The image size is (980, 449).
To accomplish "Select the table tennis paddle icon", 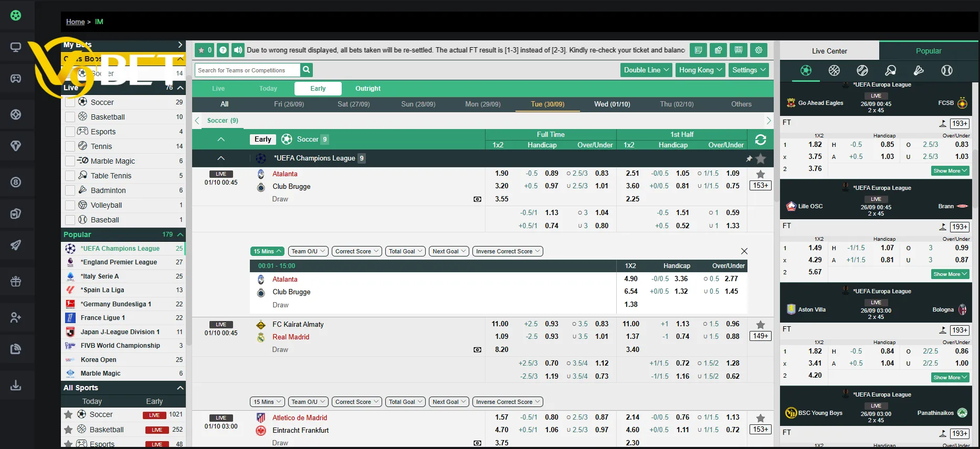I will (890, 70).
